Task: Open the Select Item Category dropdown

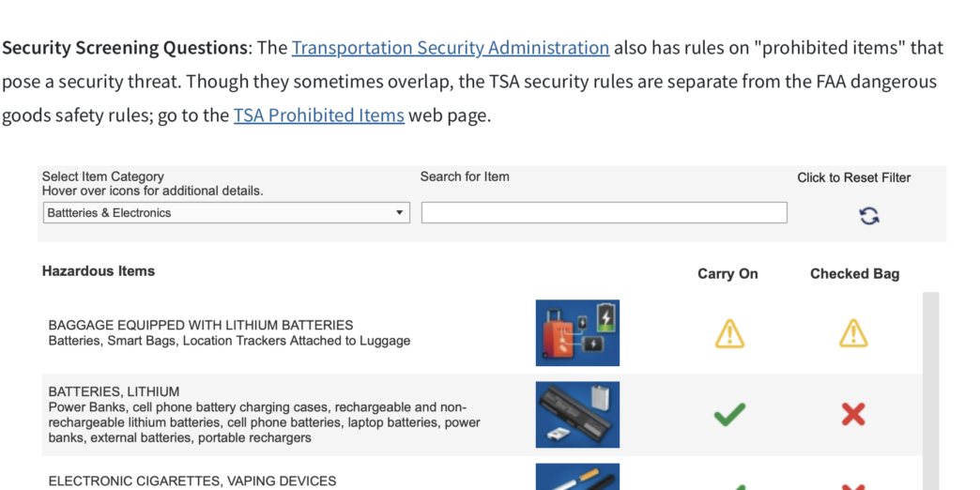Action: click(226, 213)
